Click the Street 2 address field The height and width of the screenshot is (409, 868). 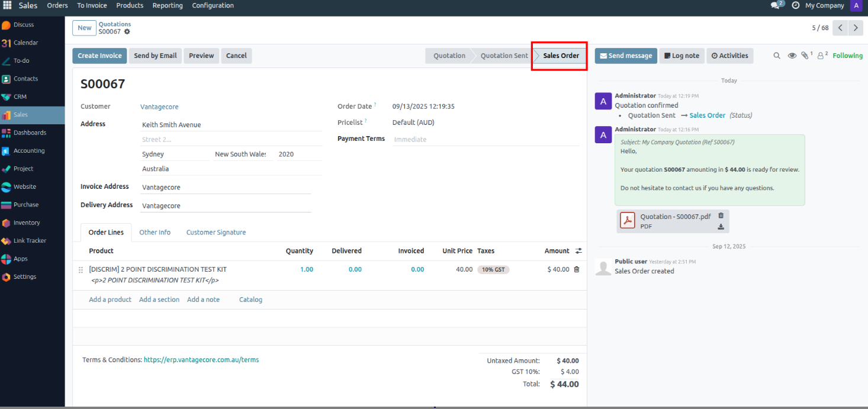tap(231, 140)
